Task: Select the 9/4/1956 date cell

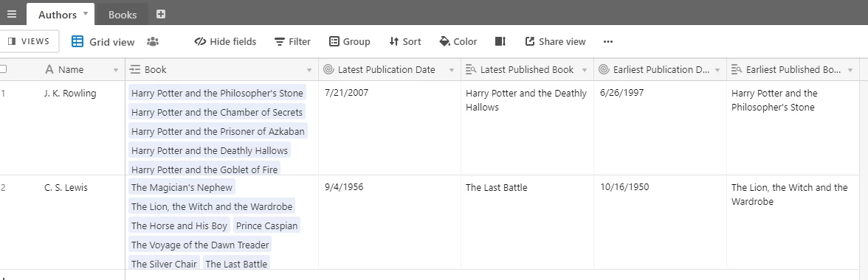Action: 390,223
